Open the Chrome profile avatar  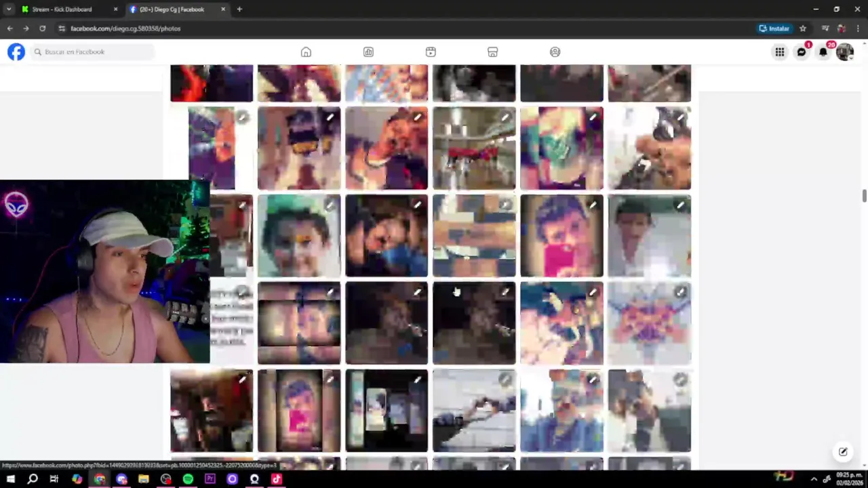pyautogui.click(x=842, y=28)
